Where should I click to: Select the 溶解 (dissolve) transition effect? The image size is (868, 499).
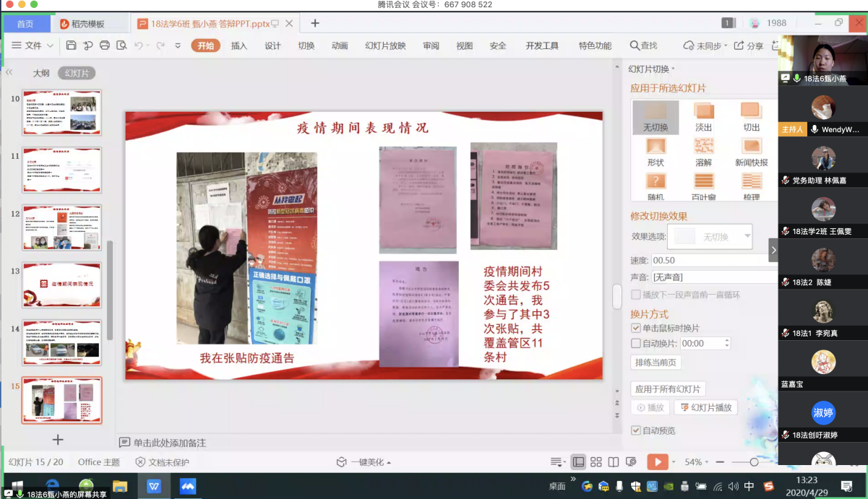click(703, 150)
